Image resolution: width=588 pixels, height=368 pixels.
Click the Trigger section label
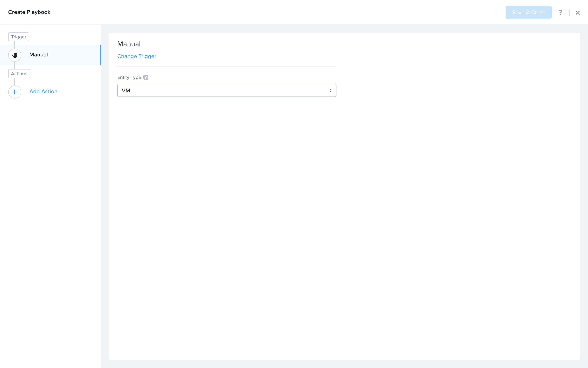(19, 37)
